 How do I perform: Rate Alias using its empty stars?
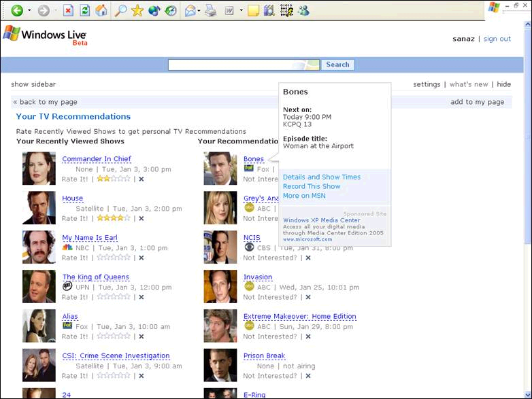pyautogui.click(x=114, y=336)
